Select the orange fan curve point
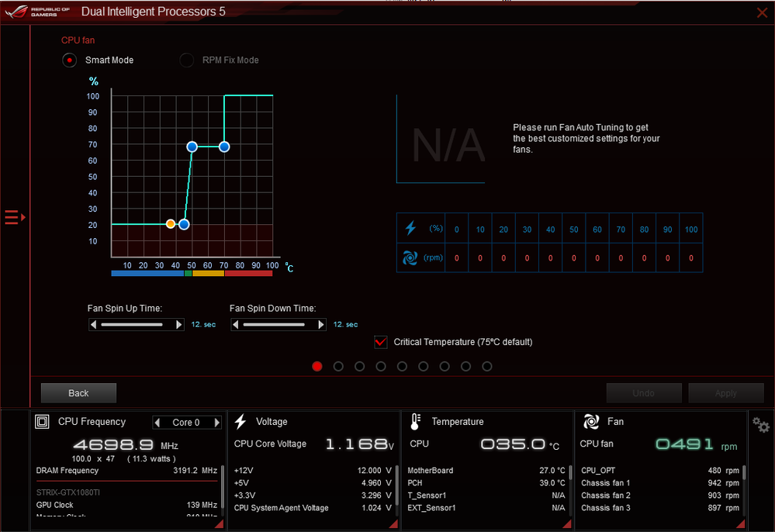The width and height of the screenshot is (775, 532). click(171, 224)
